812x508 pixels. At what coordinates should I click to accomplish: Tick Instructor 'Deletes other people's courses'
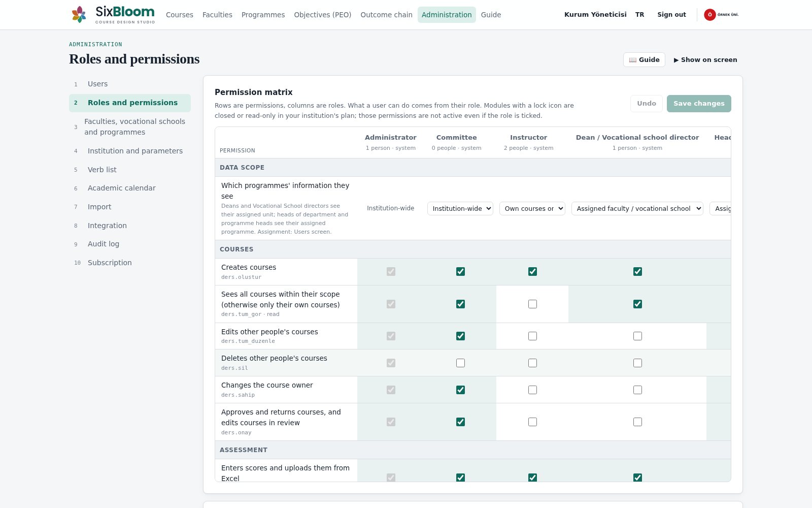tap(532, 363)
